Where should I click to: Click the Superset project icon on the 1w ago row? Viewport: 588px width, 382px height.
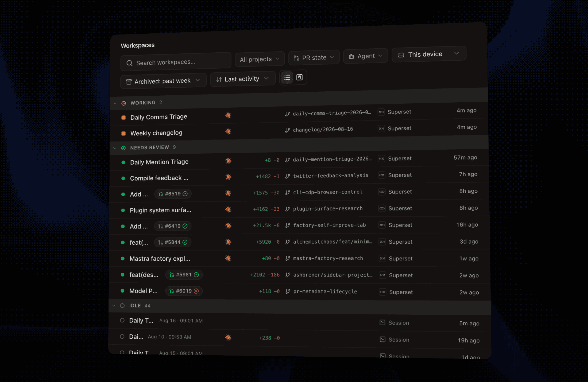(382, 259)
